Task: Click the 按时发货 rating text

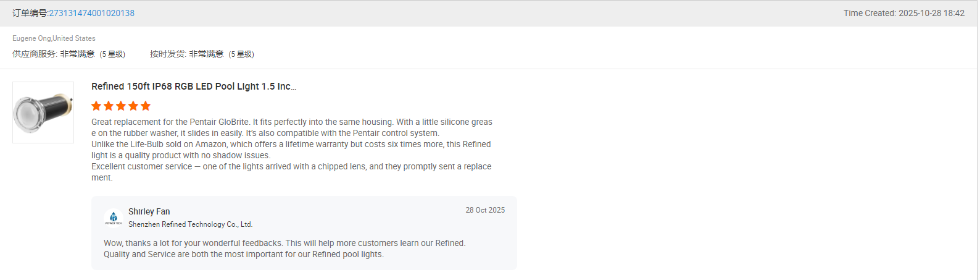Action: pyautogui.click(x=202, y=54)
